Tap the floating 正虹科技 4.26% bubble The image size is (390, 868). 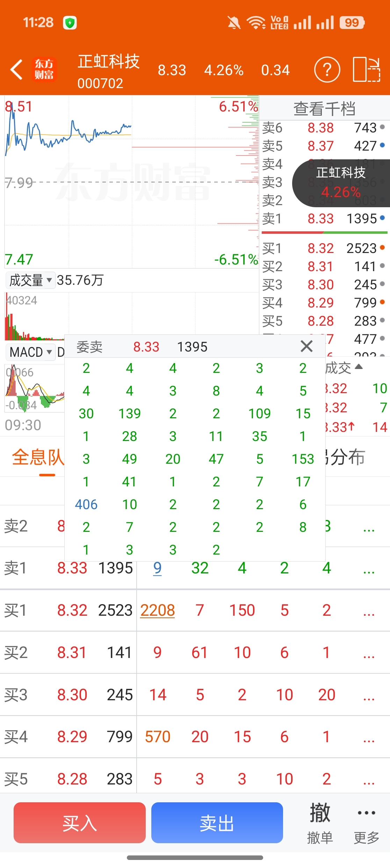[341, 183]
